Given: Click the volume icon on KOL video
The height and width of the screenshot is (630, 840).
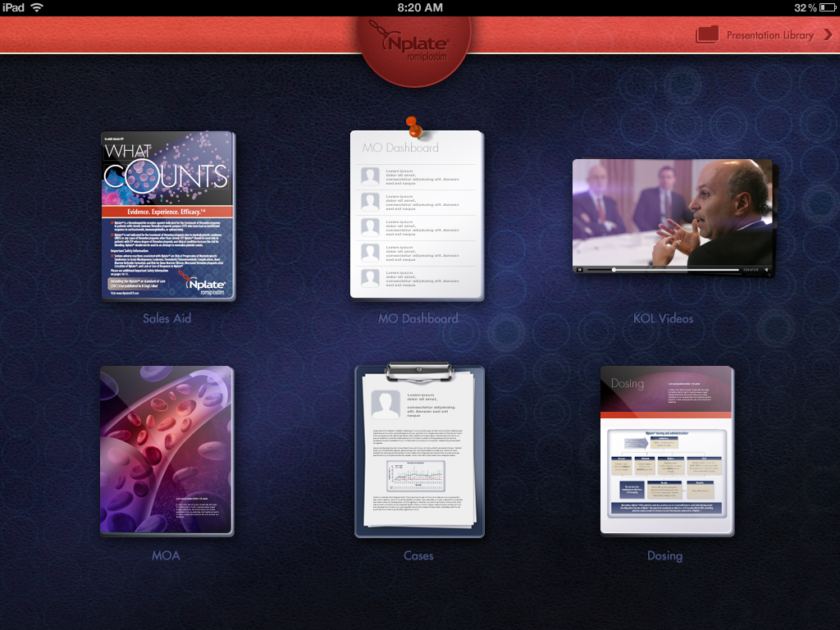Looking at the screenshot, I should coord(767,269).
